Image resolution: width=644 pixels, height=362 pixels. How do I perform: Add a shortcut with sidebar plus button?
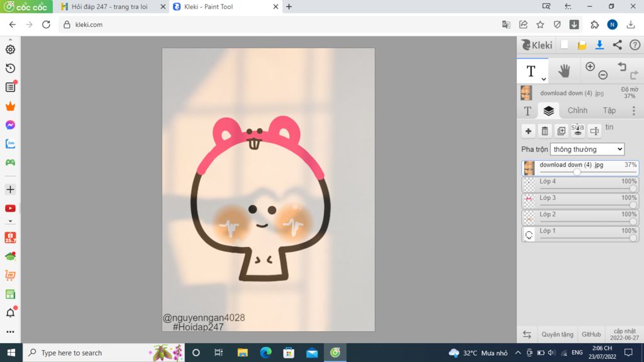tap(10, 190)
